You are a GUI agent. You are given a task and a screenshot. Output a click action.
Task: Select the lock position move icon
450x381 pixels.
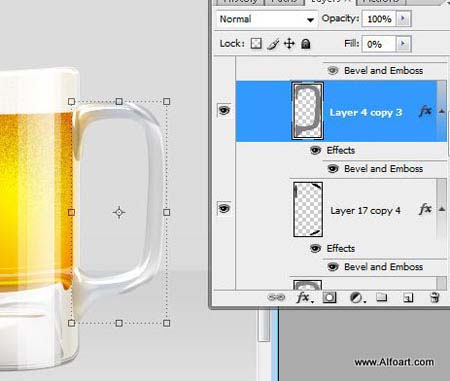289,44
